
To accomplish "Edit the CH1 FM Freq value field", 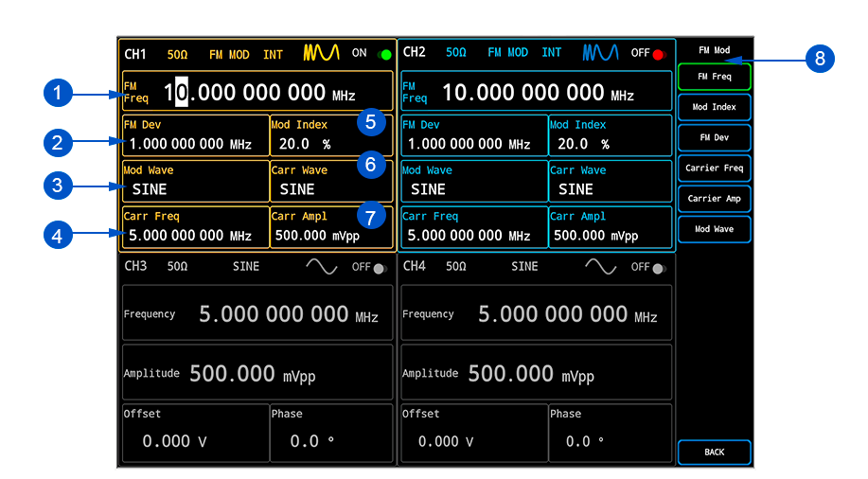I will pyautogui.click(x=257, y=91).
